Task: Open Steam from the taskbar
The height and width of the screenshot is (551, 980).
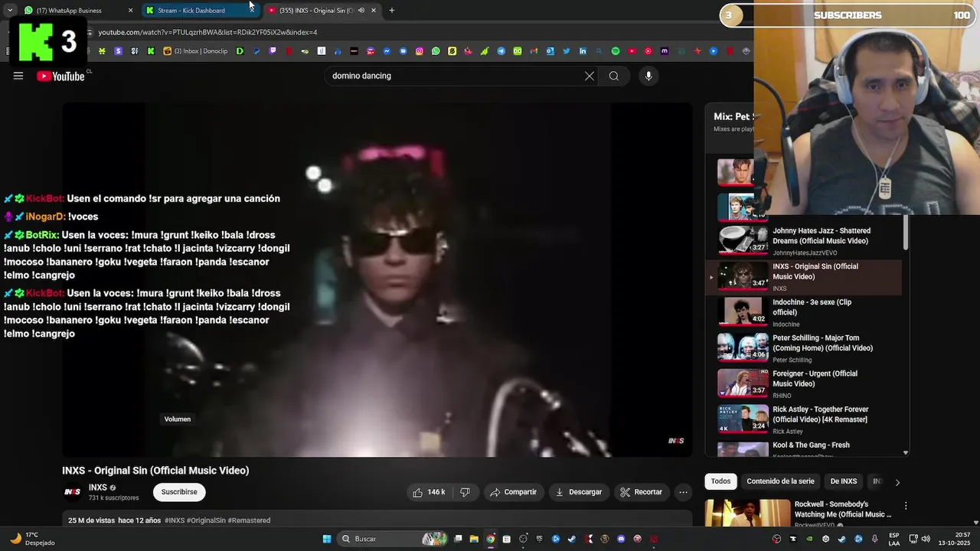Action: [572, 539]
